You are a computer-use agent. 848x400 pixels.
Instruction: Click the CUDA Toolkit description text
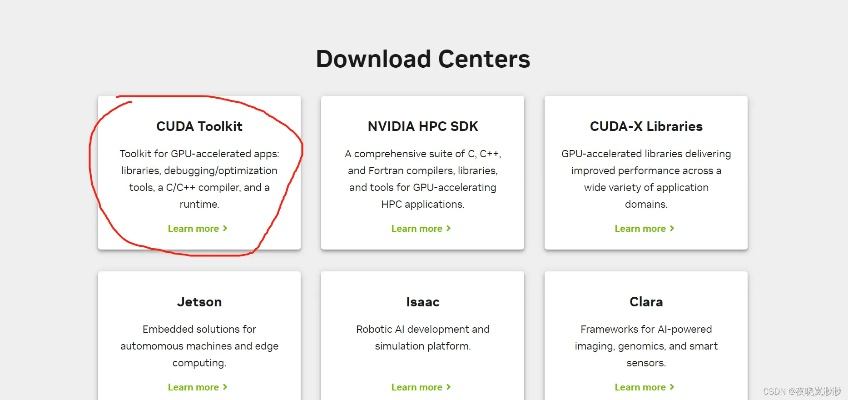click(199, 179)
